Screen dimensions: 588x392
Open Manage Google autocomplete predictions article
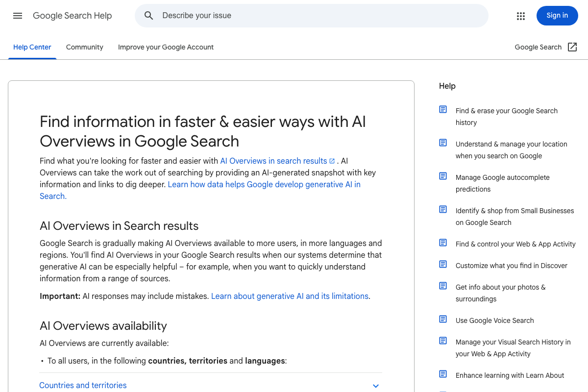click(x=503, y=183)
